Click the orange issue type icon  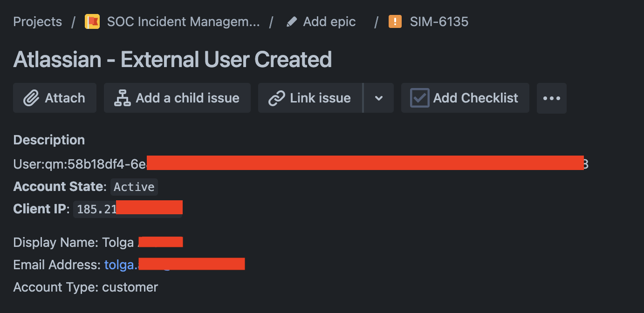pos(395,22)
